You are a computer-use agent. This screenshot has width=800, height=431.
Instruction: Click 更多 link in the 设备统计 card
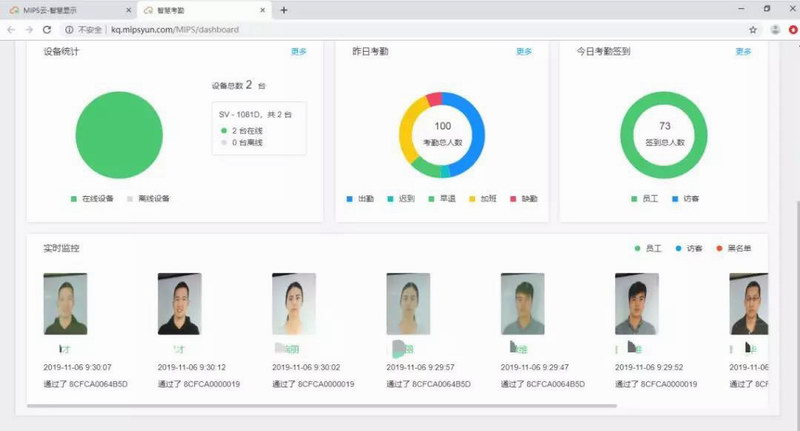pos(298,51)
